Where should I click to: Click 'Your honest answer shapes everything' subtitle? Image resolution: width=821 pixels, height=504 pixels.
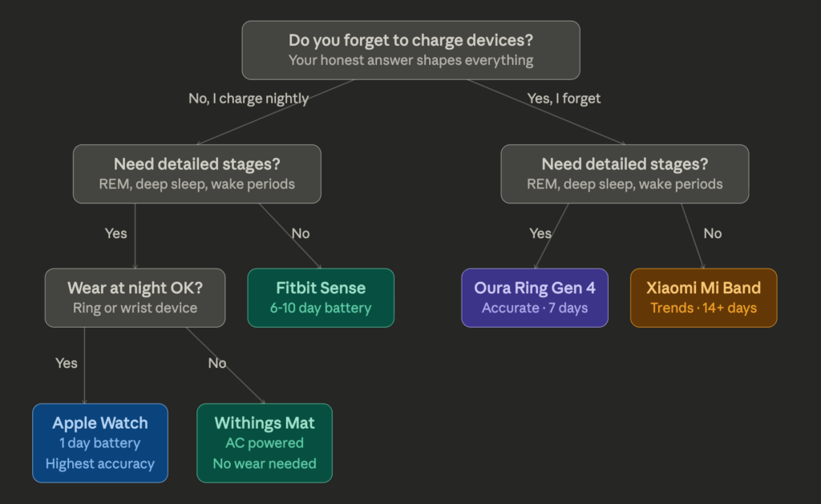[x=410, y=60]
